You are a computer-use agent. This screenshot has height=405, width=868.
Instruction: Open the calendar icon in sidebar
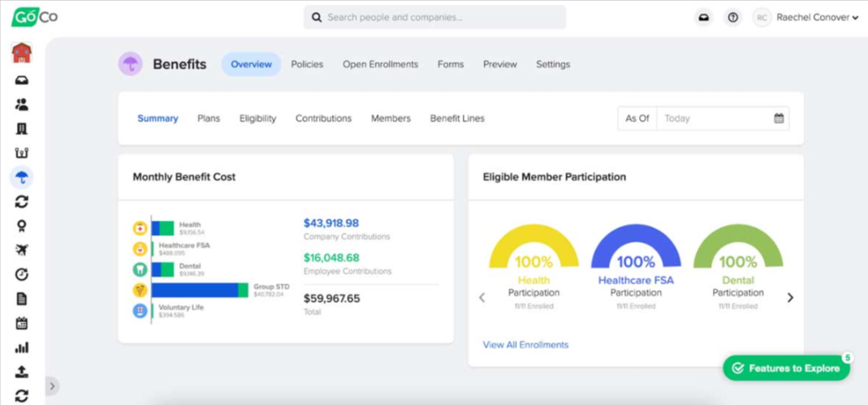22,324
